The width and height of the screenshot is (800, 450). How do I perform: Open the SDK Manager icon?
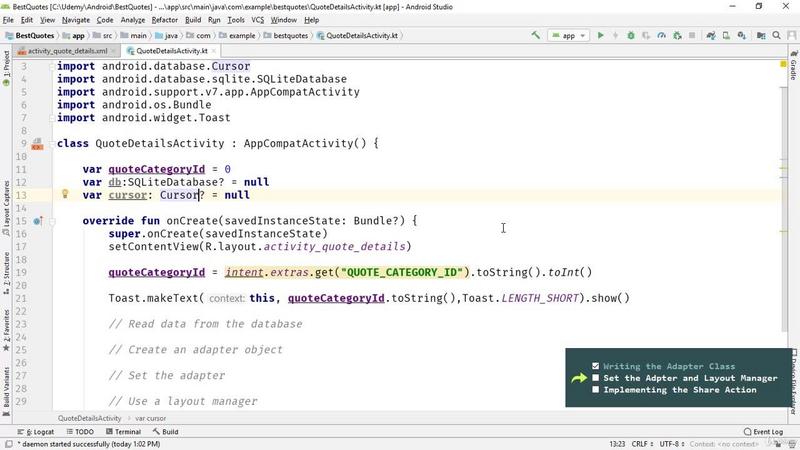[742, 35]
